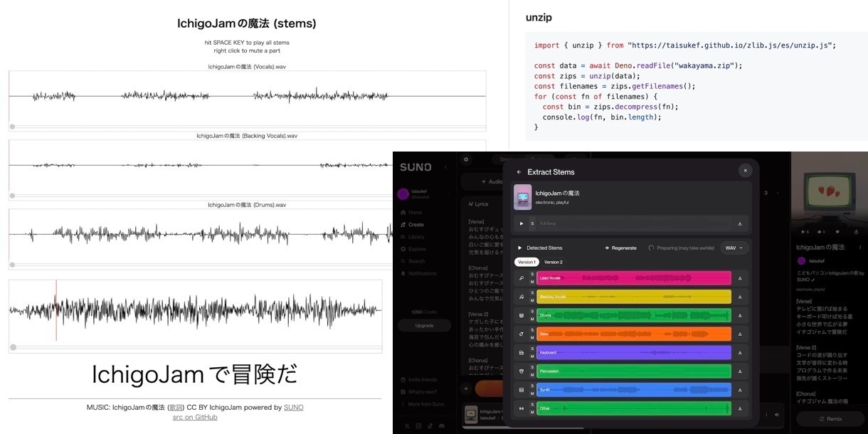Download the Synth stem
Screen dimensions: 868x434
741,390
